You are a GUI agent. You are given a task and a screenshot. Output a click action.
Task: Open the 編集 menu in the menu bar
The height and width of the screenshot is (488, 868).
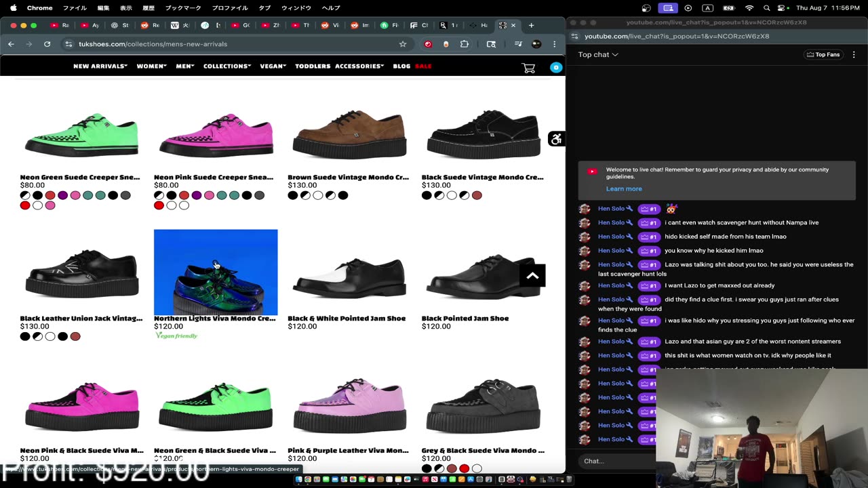103,8
